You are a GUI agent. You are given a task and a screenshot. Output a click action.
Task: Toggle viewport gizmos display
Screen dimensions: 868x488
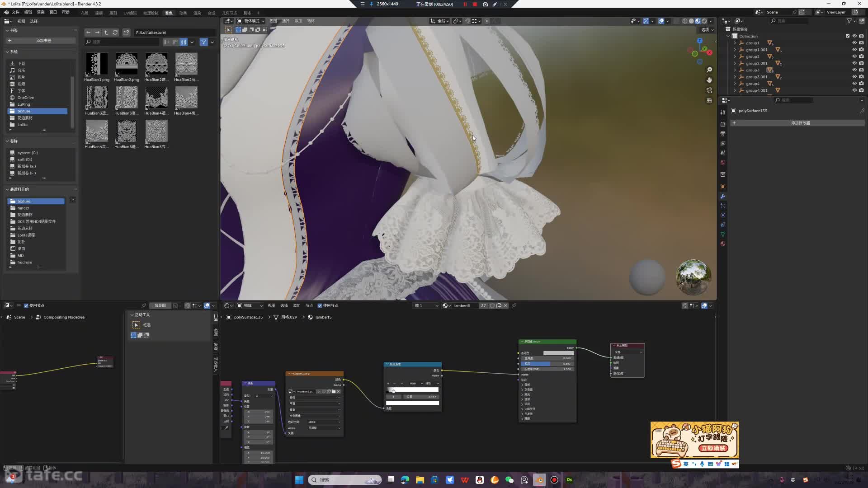[x=646, y=21]
